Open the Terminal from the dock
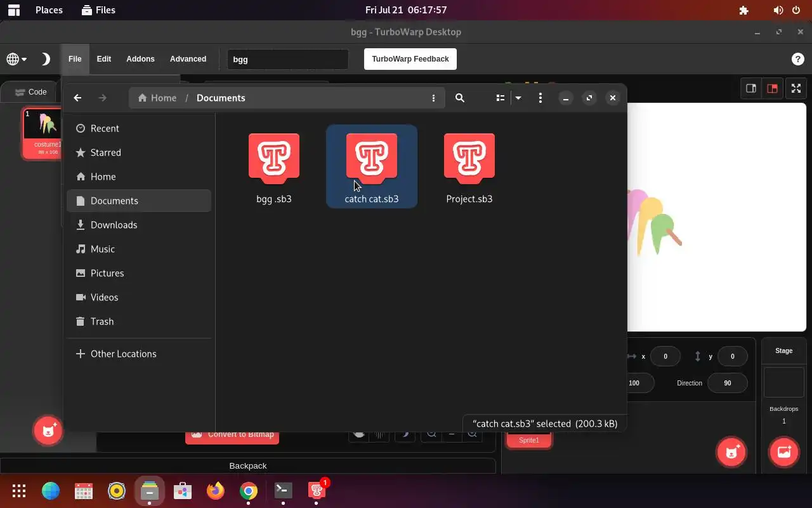Viewport: 812px width, 508px height. pyautogui.click(x=283, y=491)
